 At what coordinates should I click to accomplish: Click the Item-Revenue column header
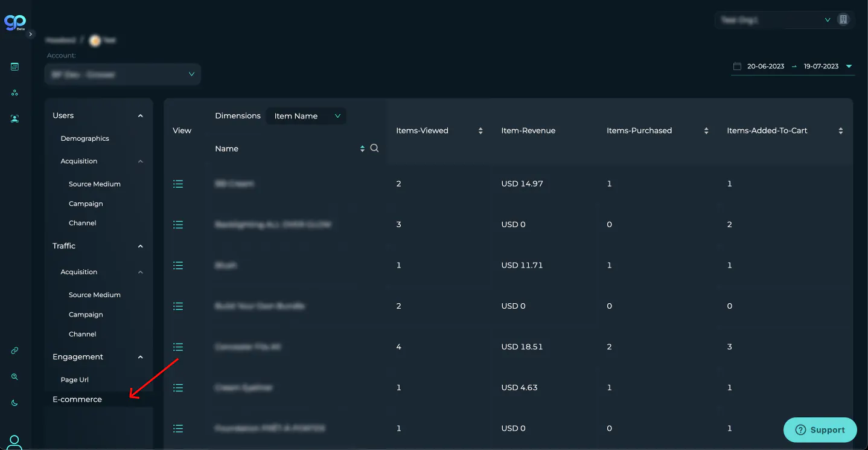[x=528, y=130]
